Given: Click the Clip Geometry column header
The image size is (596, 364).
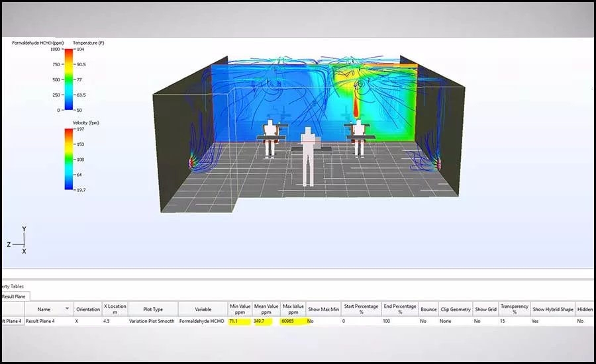Looking at the screenshot, I should point(456,309).
